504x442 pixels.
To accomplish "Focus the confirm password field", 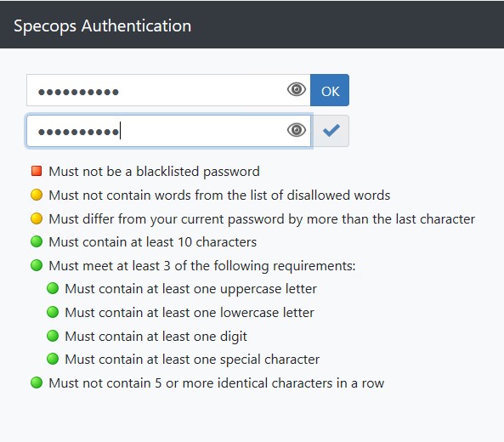I will point(169,131).
